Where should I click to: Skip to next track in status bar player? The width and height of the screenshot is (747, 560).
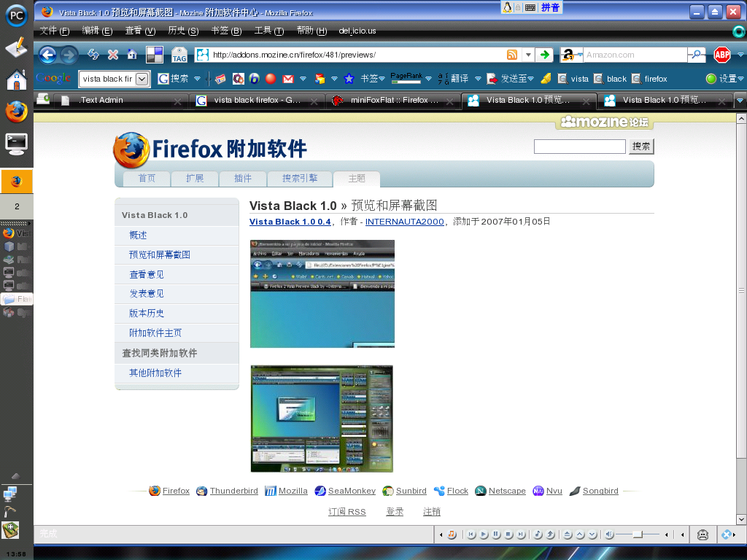(521, 534)
